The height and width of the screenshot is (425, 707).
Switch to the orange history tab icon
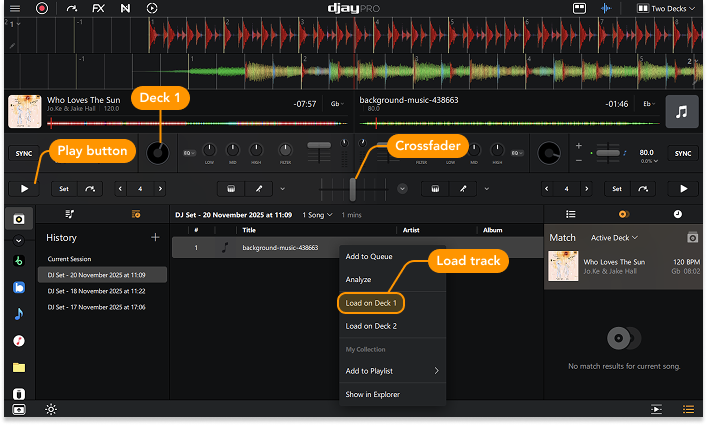coord(136,214)
